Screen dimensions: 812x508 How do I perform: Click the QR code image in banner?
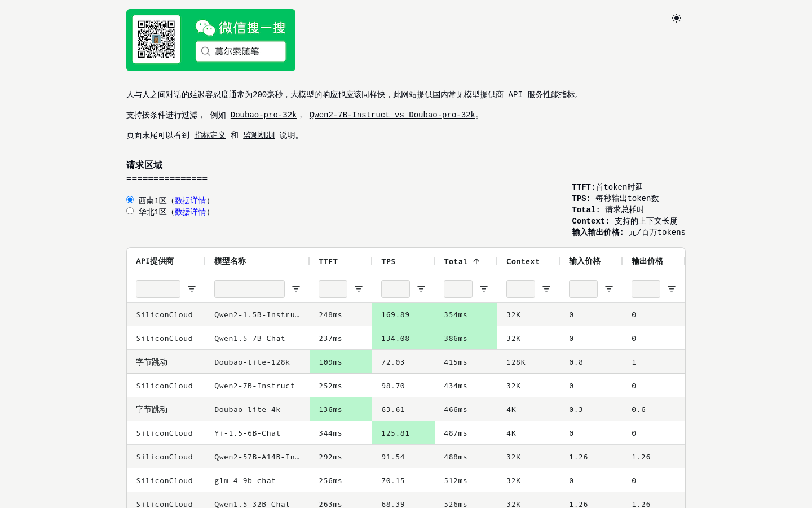coord(156,40)
